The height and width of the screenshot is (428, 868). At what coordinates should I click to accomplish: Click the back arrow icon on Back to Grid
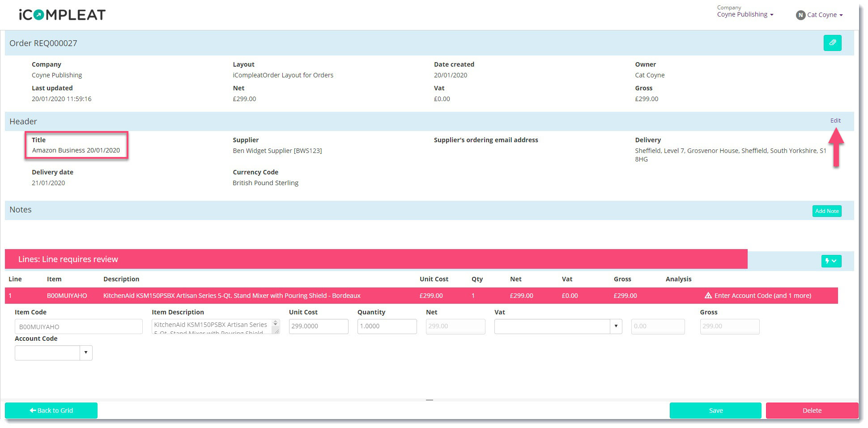[34, 410]
